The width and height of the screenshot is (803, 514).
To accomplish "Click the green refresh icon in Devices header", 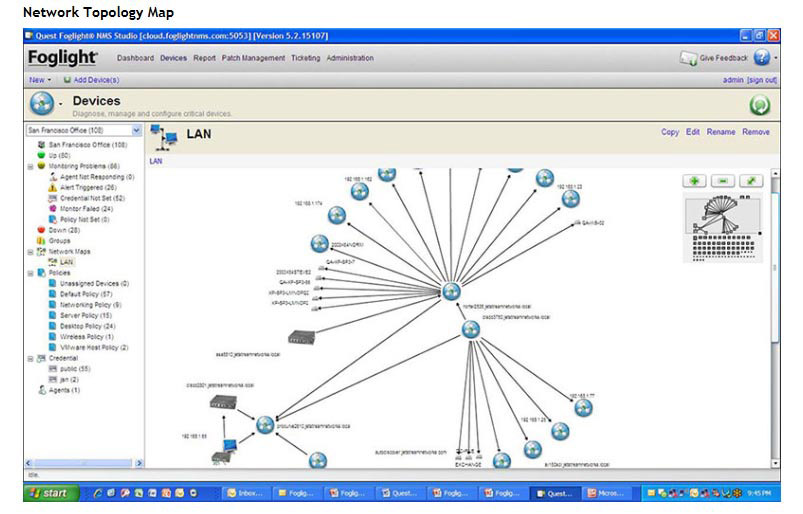I will point(759,105).
